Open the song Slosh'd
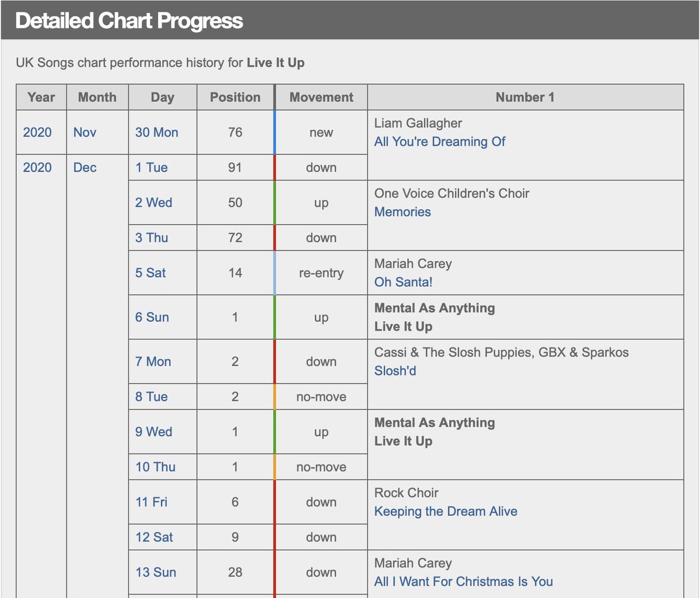The width and height of the screenshot is (700, 598). click(x=395, y=371)
